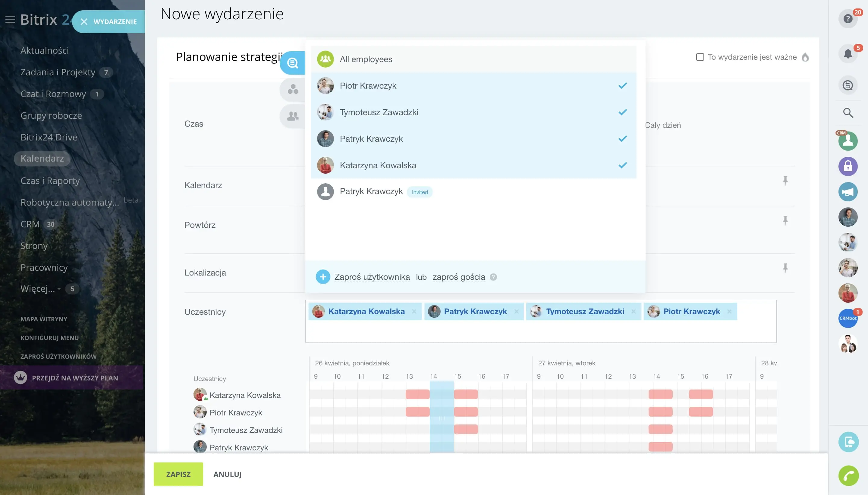Remove Tymoteusz Zawadzki from participants
Screen dimensions: 868x495
634,311
